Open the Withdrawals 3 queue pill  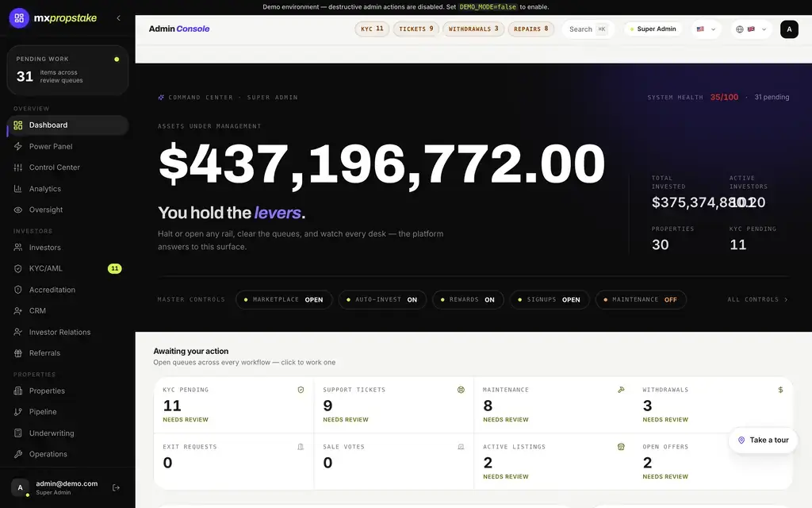pyautogui.click(x=473, y=29)
